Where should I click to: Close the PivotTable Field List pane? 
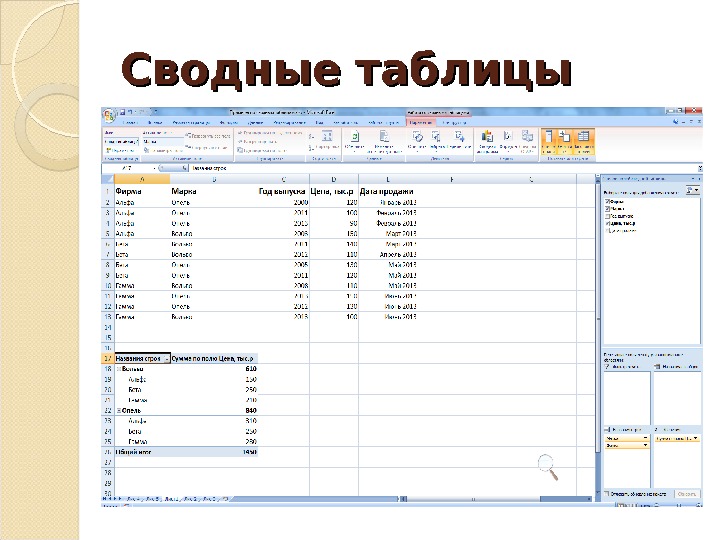tap(699, 178)
